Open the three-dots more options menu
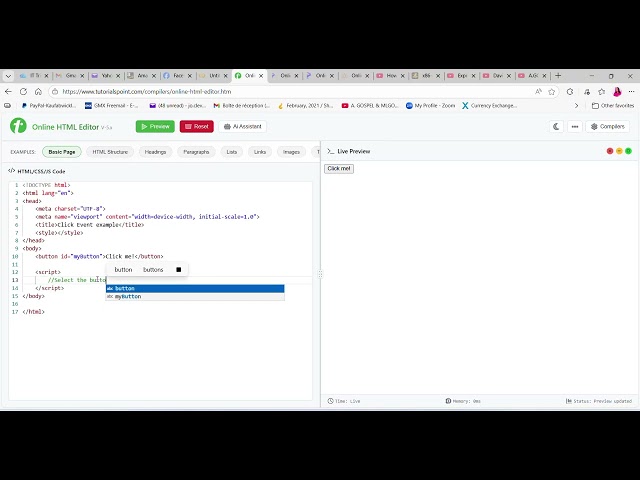This screenshot has width=640, height=480. [x=574, y=127]
